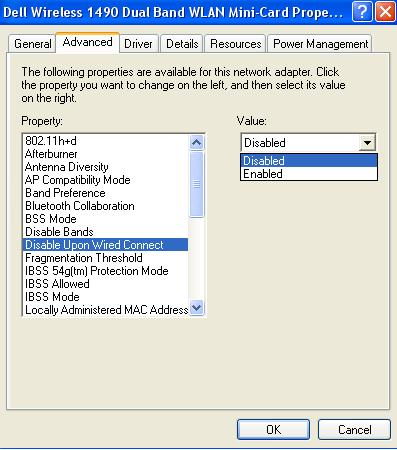Close the properties dialog with the X
The width and height of the screenshot is (397, 450).
coord(385,12)
